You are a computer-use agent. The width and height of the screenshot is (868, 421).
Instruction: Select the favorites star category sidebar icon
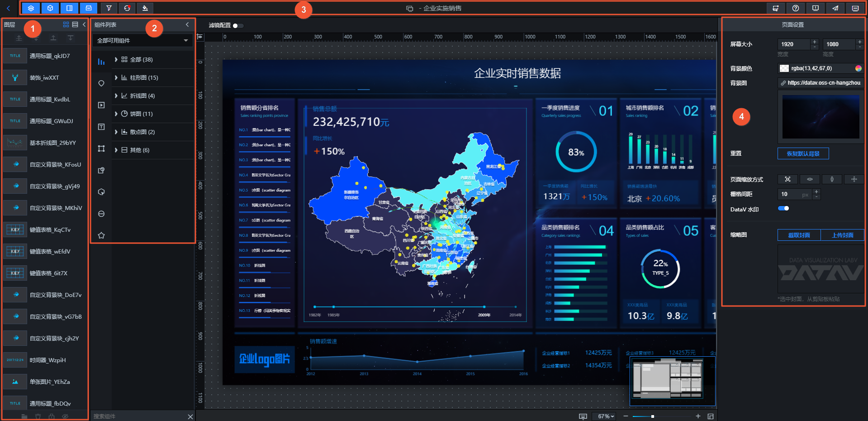[x=101, y=235]
